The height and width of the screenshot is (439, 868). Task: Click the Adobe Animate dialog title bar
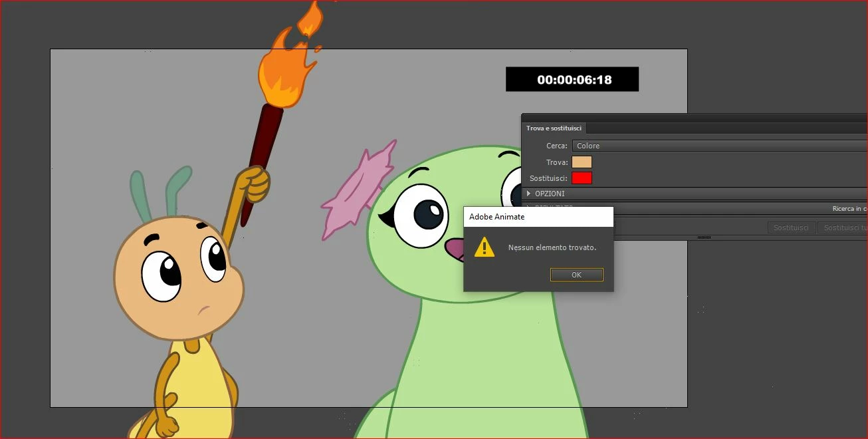[x=538, y=217]
